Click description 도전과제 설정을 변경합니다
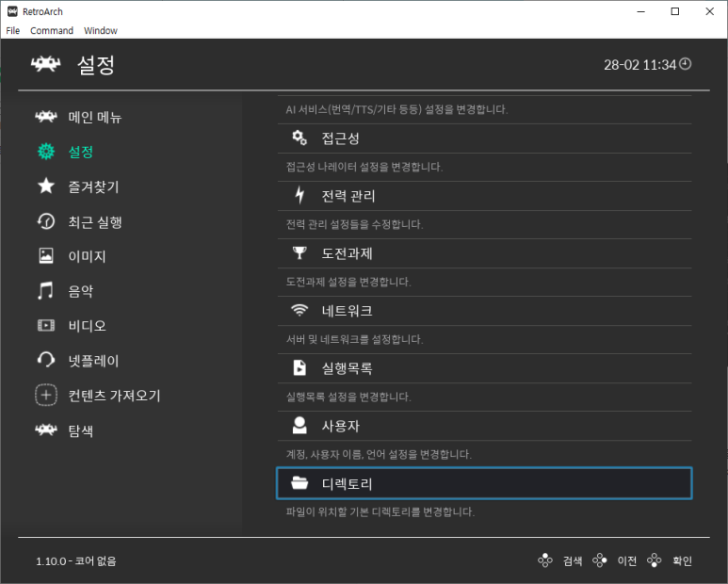Screen dimensions: 728x584 [348, 282]
